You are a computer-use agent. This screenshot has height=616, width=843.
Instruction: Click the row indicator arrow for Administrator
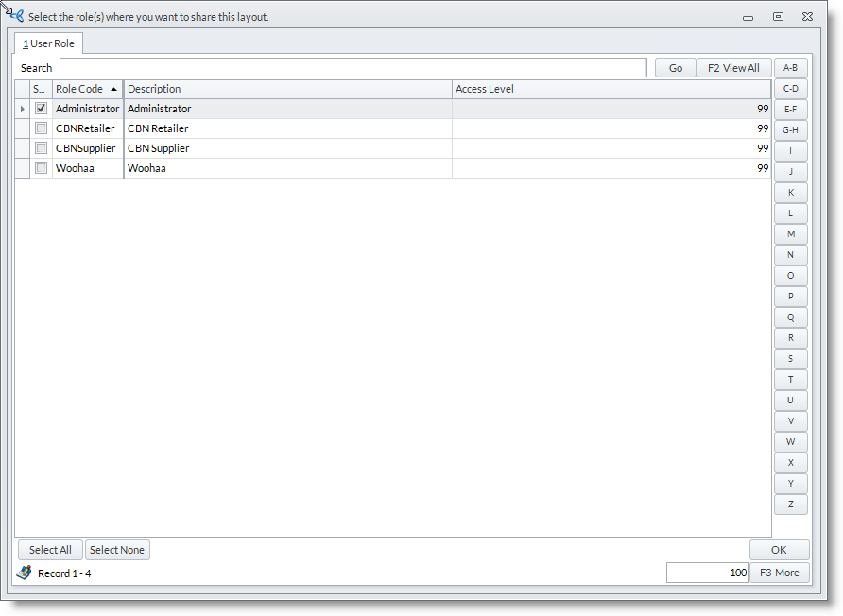tap(22, 109)
